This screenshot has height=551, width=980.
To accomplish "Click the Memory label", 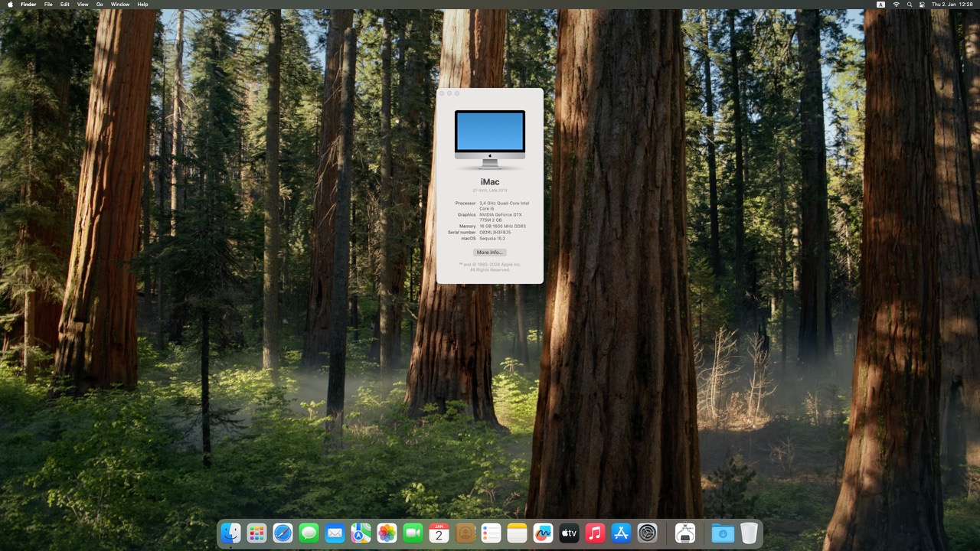I will 468,227.
